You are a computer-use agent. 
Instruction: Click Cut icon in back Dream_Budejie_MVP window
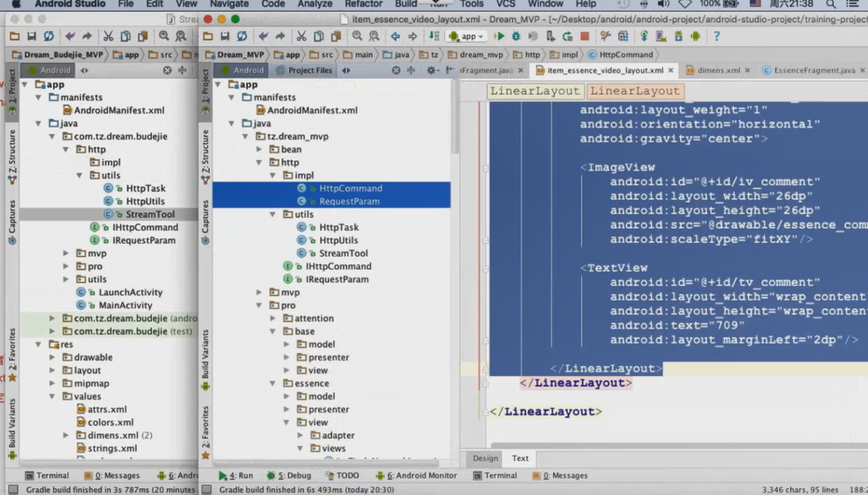coord(108,36)
